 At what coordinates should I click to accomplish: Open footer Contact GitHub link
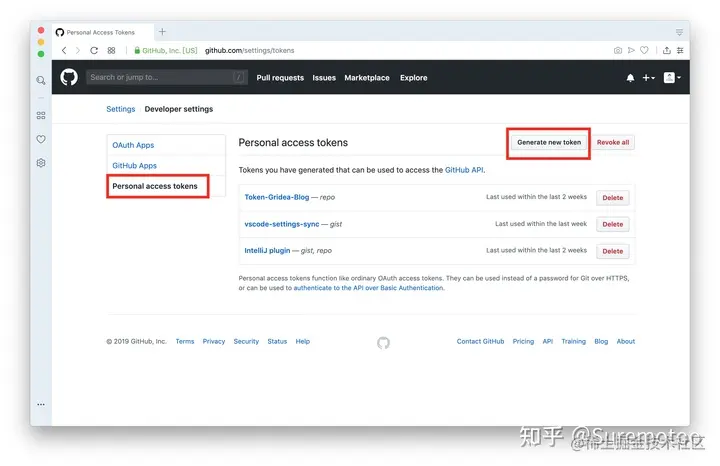click(480, 342)
